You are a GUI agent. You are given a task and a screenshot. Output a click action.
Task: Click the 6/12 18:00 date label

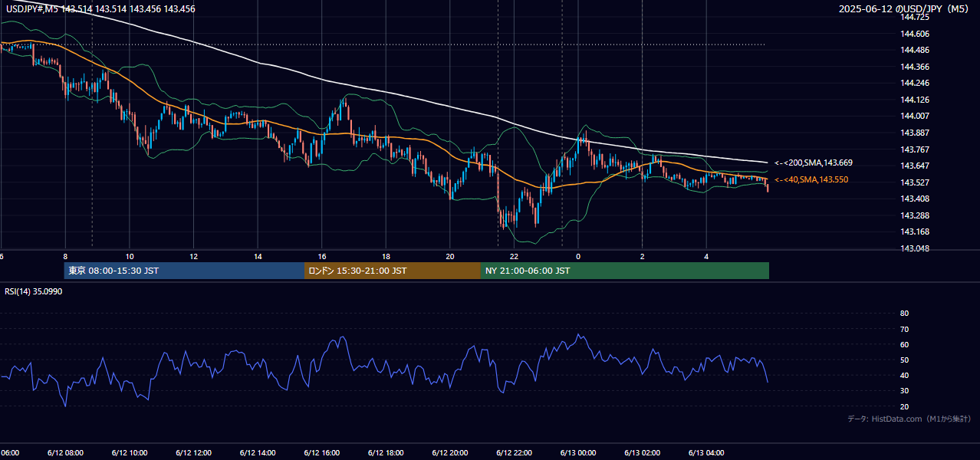(x=386, y=453)
